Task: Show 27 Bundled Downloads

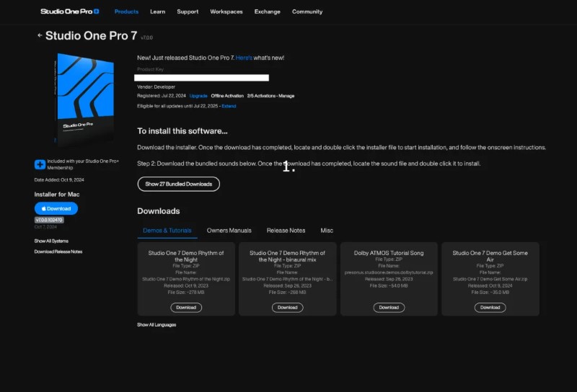Action: tap(178, 184)
